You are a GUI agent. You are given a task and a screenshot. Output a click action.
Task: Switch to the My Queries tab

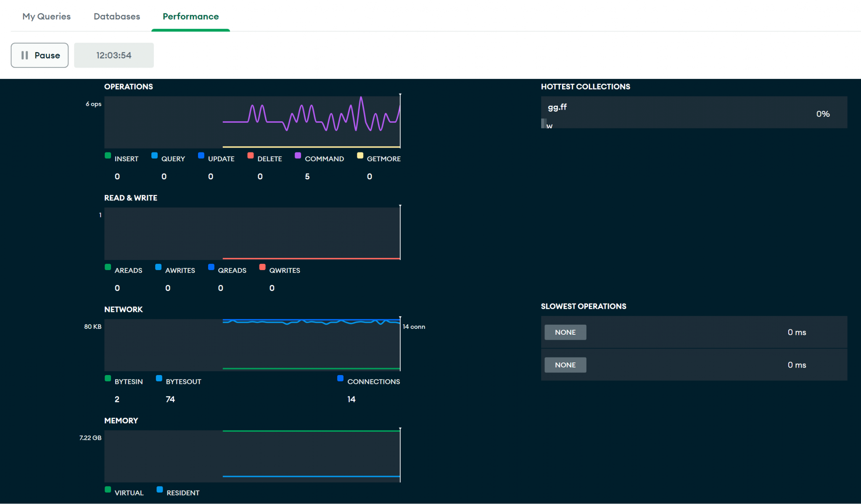tap(46, 16)
